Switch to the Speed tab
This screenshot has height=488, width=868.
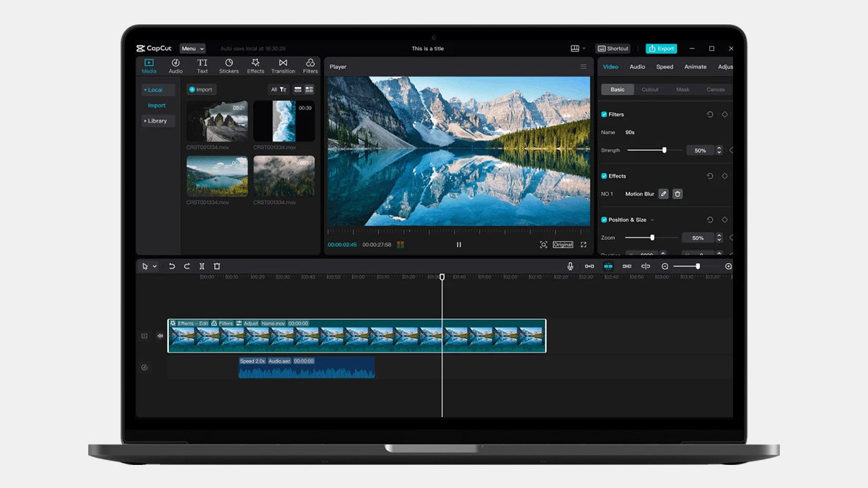click(665, 67)
